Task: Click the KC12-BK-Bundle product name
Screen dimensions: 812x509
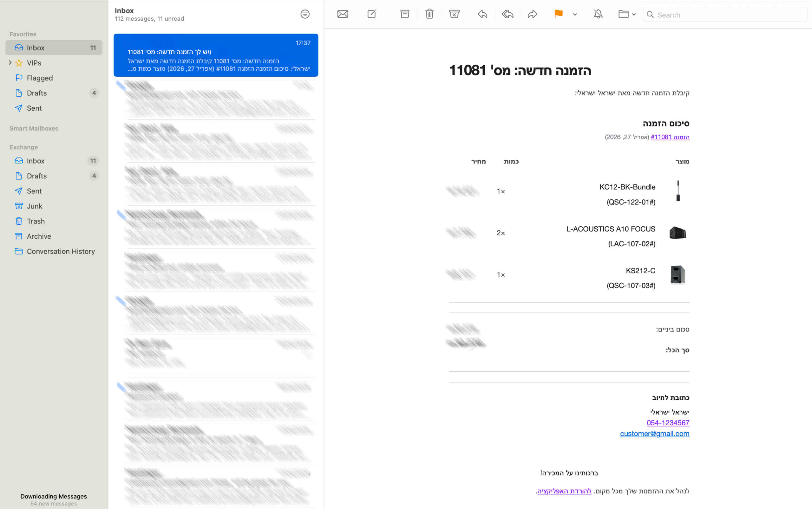Action: pos(627,187)
